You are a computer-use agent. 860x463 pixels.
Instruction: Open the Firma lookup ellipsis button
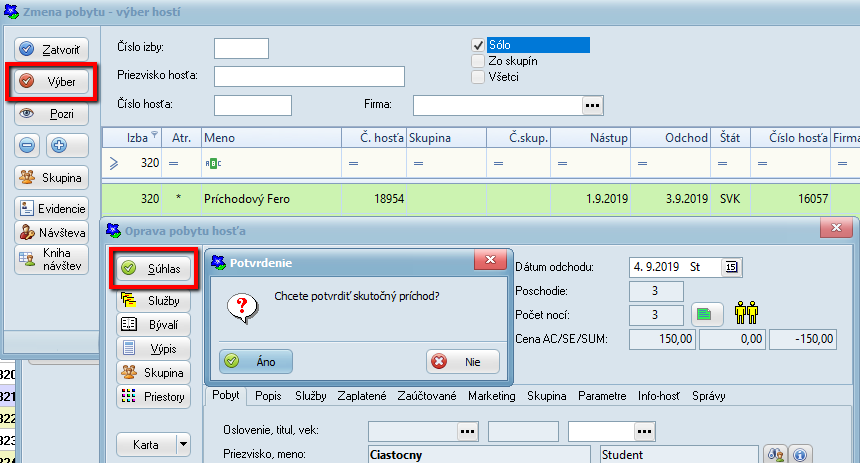(593, 105)
